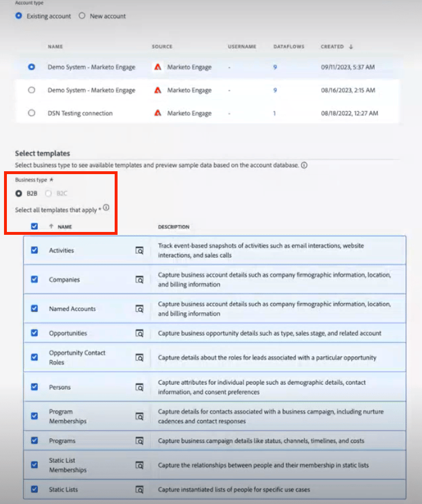Viewport: 422px width, 504px height.
Task: Click the DESCRIPTION column header
Action: click(x=174, y=227)
